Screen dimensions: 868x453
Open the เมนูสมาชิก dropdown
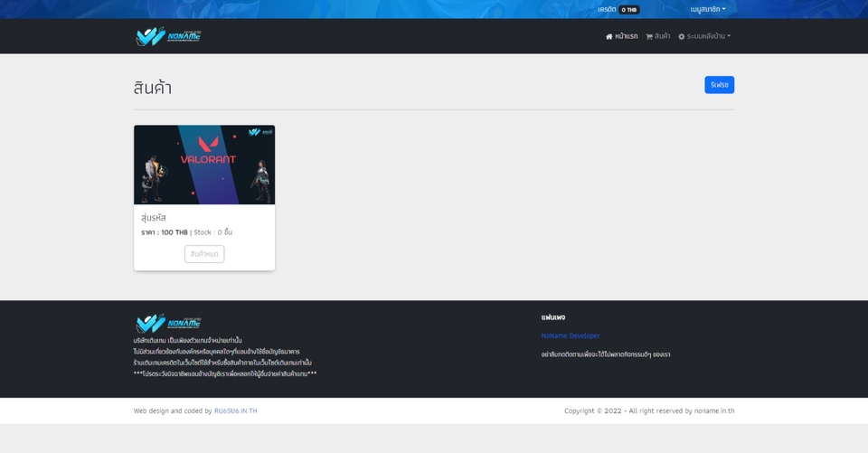[707, 9]
